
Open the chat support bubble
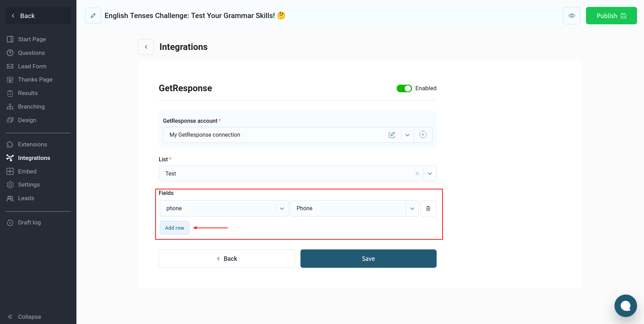click(625, 306)
